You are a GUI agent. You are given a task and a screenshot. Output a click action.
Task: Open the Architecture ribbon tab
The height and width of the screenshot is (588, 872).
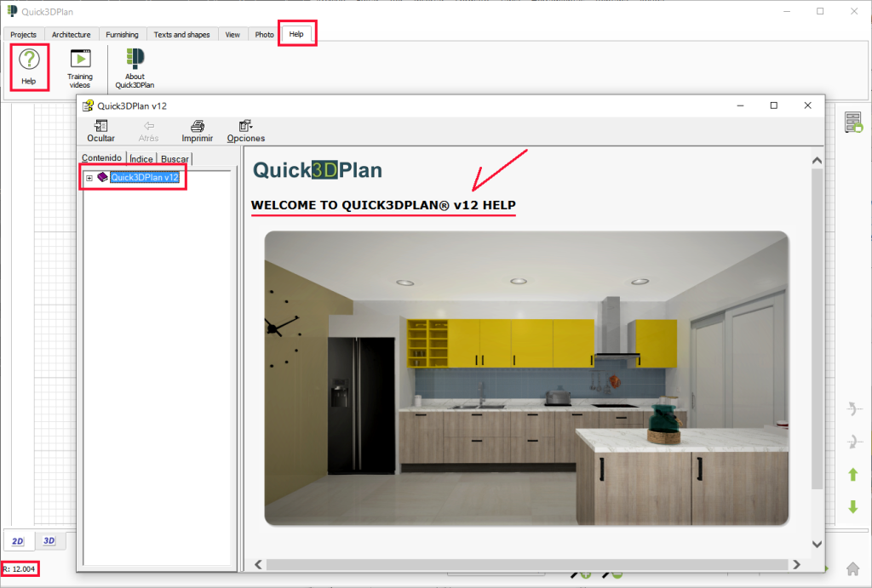coord(72,34)
